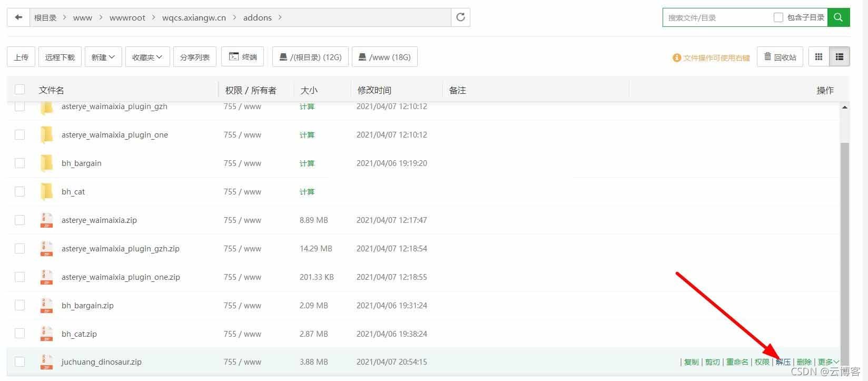868x381 pixels.
Task: Expand the arrow after addons in path
Action: (x=280, y=17)
